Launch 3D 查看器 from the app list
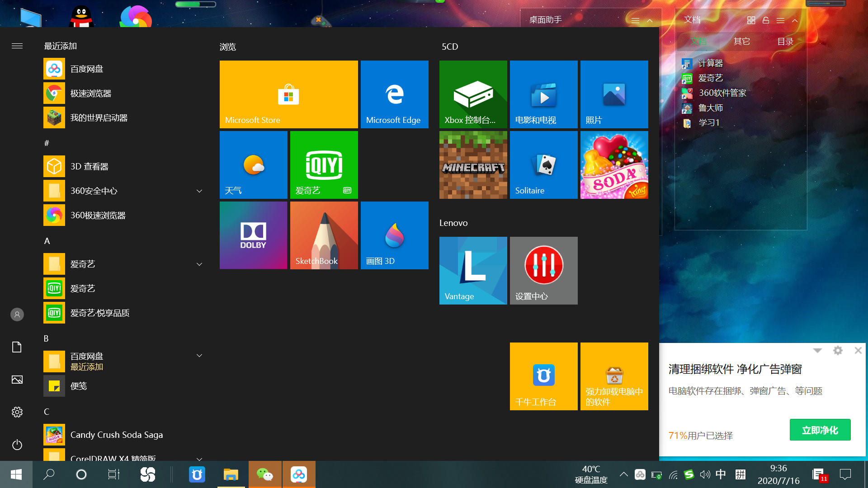 click(124, 166)
